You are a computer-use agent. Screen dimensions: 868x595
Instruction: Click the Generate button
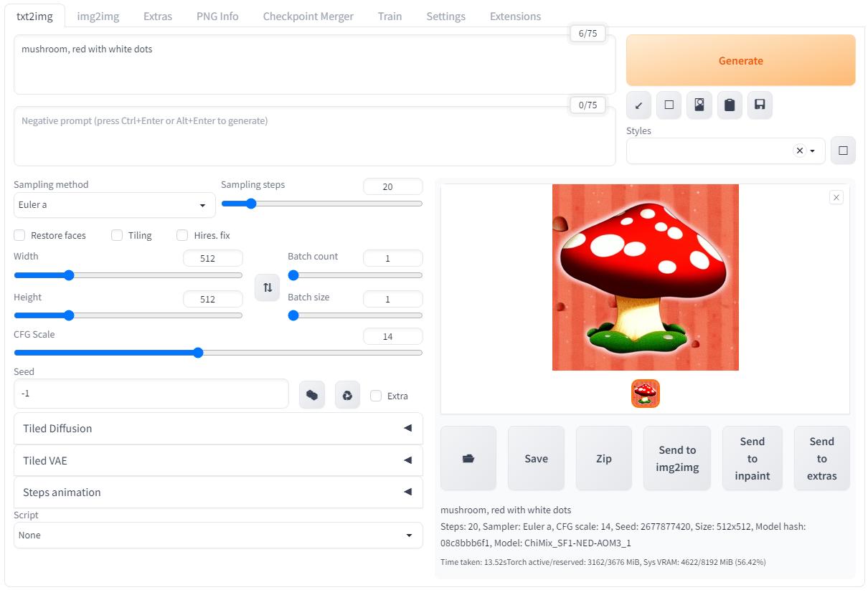741,61
